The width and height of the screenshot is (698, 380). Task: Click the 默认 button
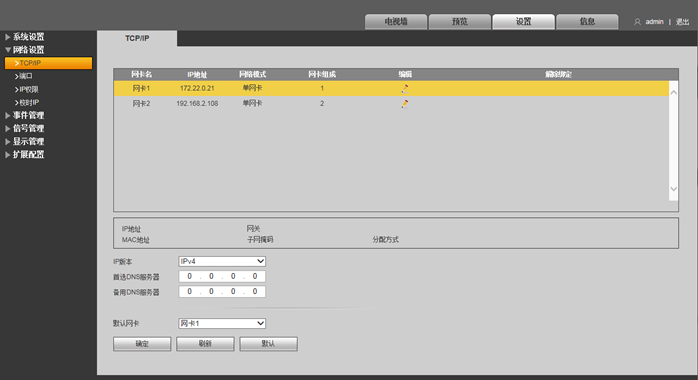pos(268,344)
